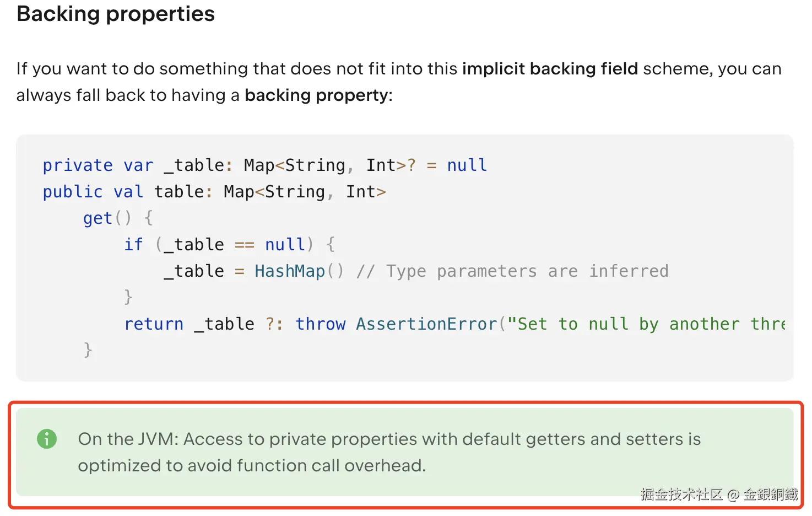The image size is (812, 516).
Task: Click the "Backing properties" heading
Action: coord(116,14)
